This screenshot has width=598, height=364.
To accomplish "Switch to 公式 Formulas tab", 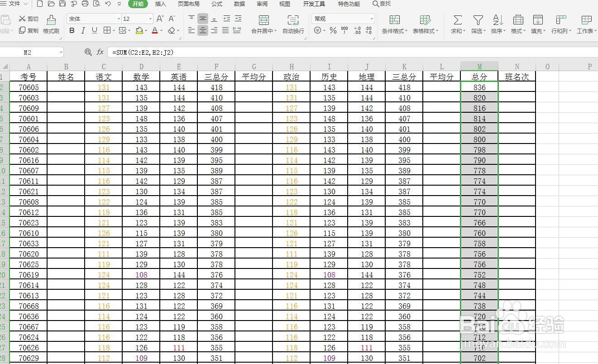I will (x=217, y=4).
